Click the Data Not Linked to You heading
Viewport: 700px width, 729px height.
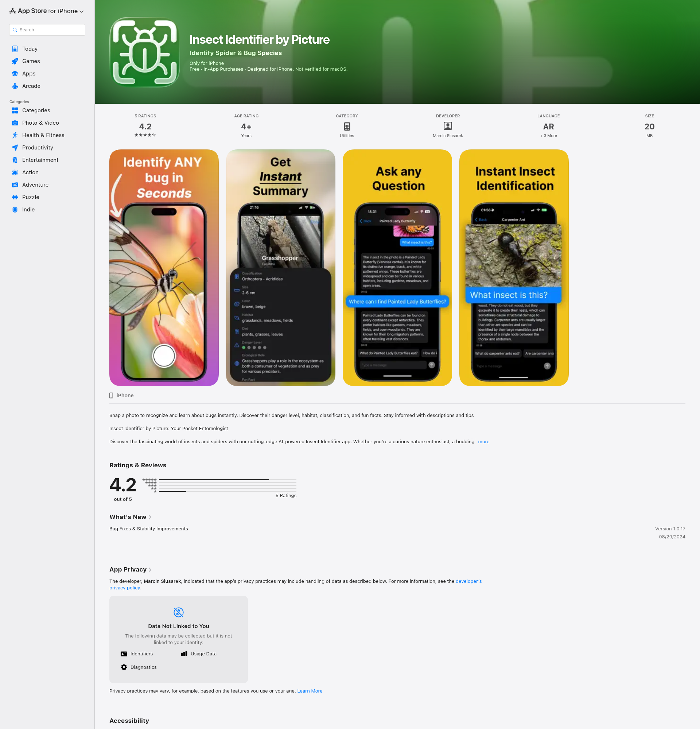[179, 626]
